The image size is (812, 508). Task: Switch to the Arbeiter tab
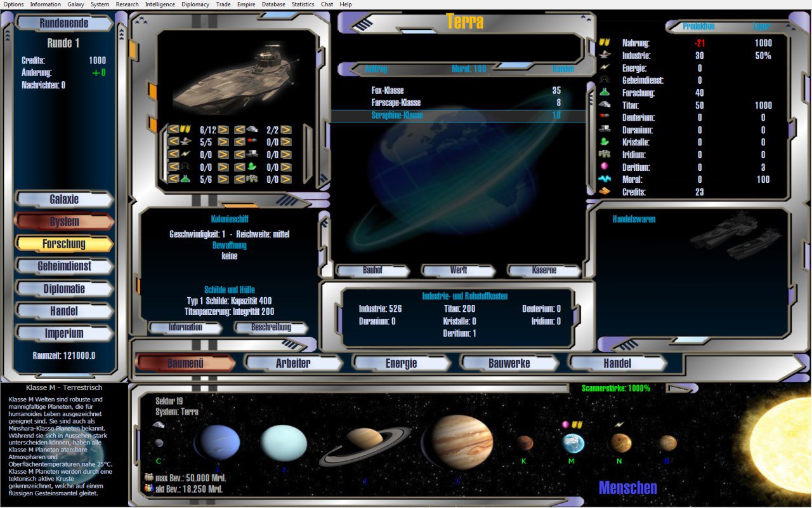[293, 363]
